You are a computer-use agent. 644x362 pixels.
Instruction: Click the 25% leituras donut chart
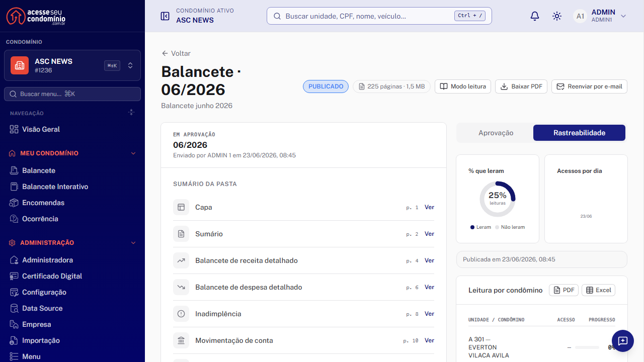(498, 199)
